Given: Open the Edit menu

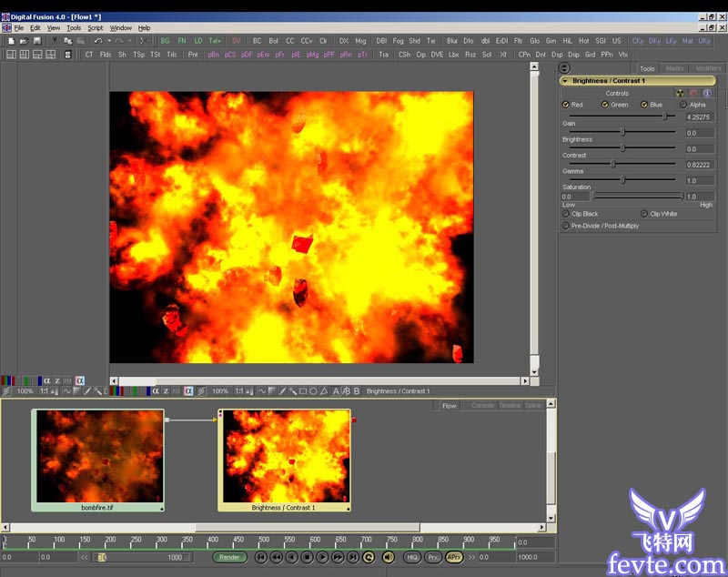Looking at the screenshot, I should tap(35, 28).
